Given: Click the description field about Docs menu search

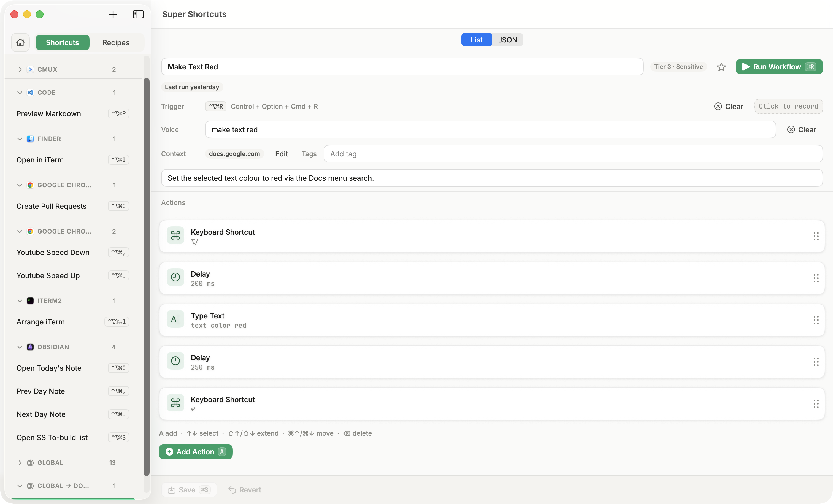Looking at the screenshot, I should tap(492, 178).
